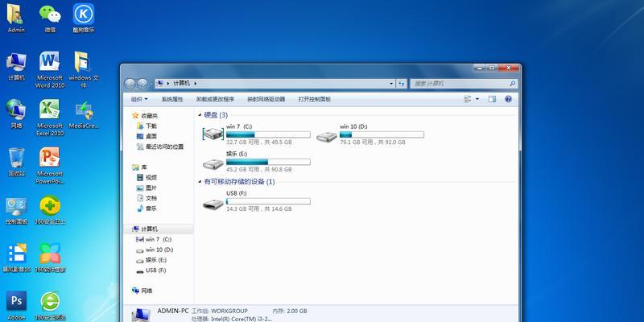The height and width of the screenshot is (322, 644).
Task: Collapse the 有可移动存储的设备 group
Action: [x=200, y=182]
